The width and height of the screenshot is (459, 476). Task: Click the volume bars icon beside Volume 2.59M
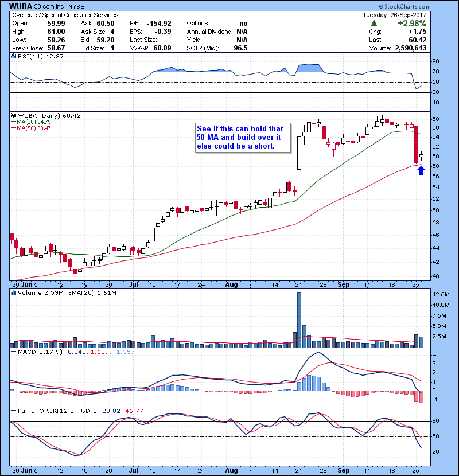13,292
